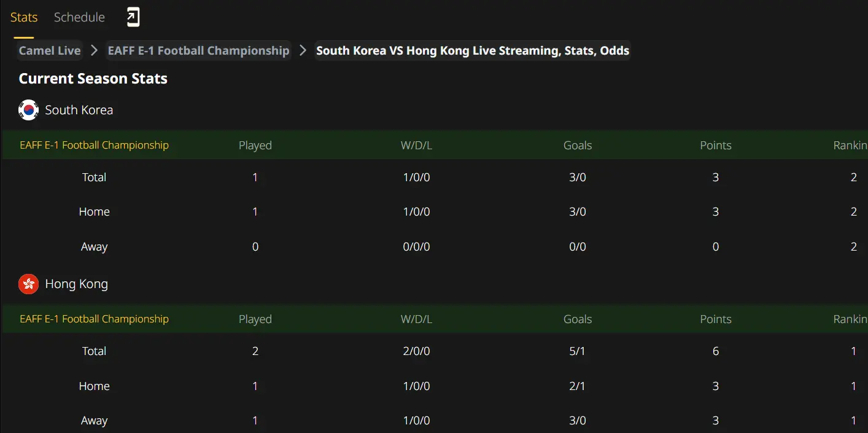Click the first breadcrumb chevron after Camel Live
This screenshot has height=433, width=868.
(94, 50)
